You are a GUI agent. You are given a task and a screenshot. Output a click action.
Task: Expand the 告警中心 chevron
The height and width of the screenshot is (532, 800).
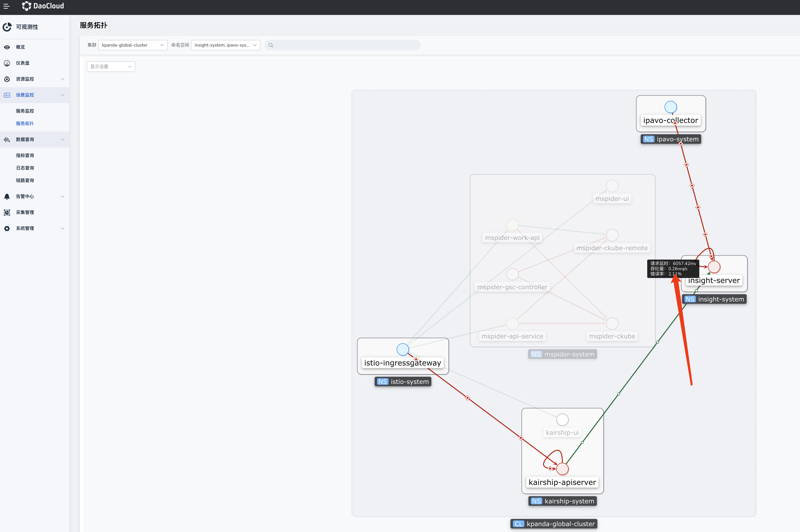[x=62, y=196]
